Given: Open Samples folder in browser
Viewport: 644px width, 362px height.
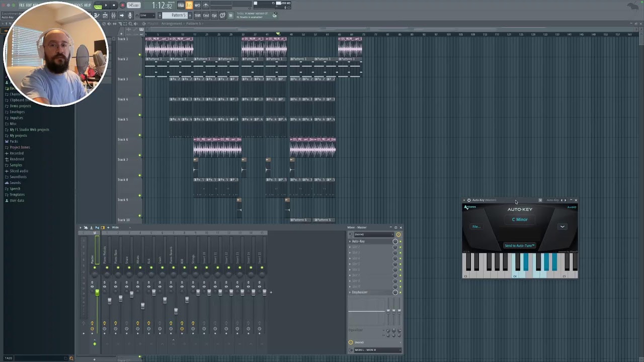Looking at the screenshot, I should 16,165.
